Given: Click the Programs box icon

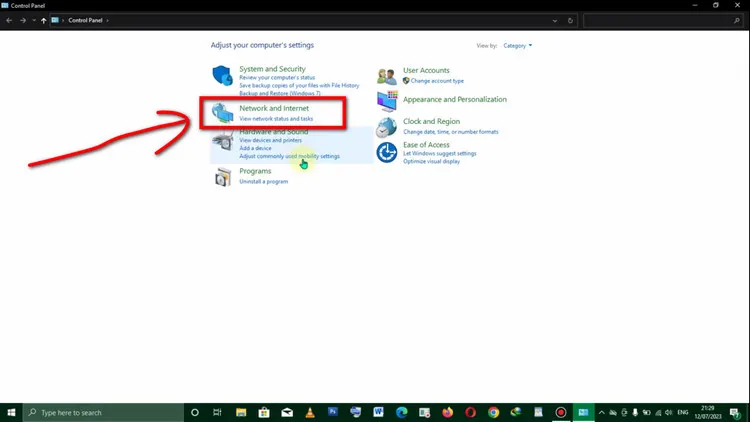Looking at the screenshot, I should 222,177.
